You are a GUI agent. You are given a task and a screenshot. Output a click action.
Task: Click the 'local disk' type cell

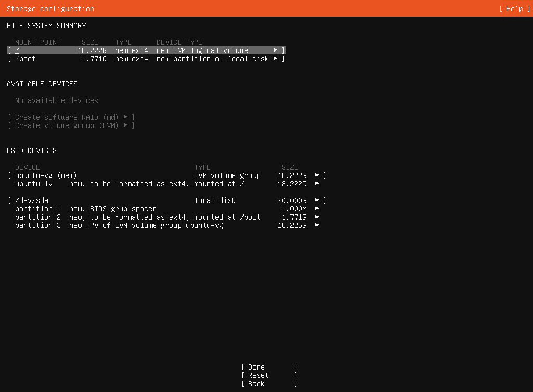[215, 200]
